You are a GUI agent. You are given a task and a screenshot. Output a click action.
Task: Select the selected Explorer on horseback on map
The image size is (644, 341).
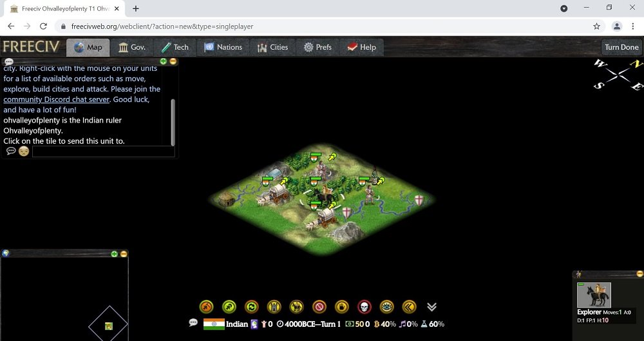pos(323,195)
